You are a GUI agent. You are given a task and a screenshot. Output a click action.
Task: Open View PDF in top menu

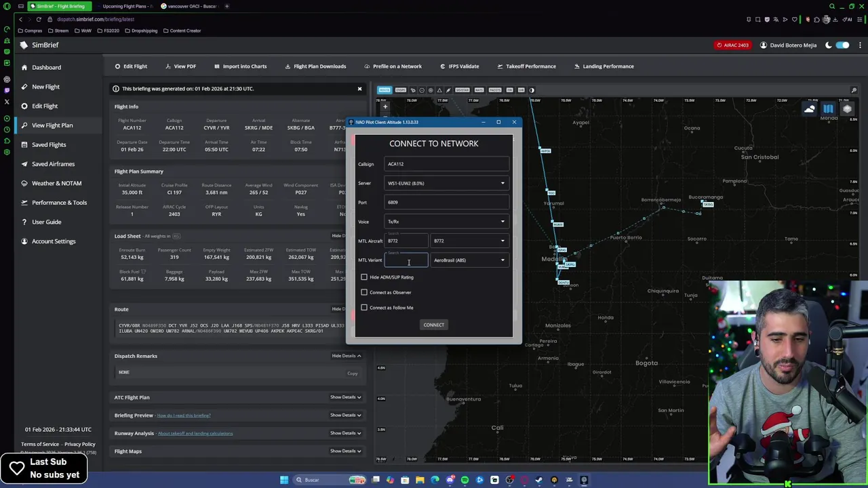180,66
